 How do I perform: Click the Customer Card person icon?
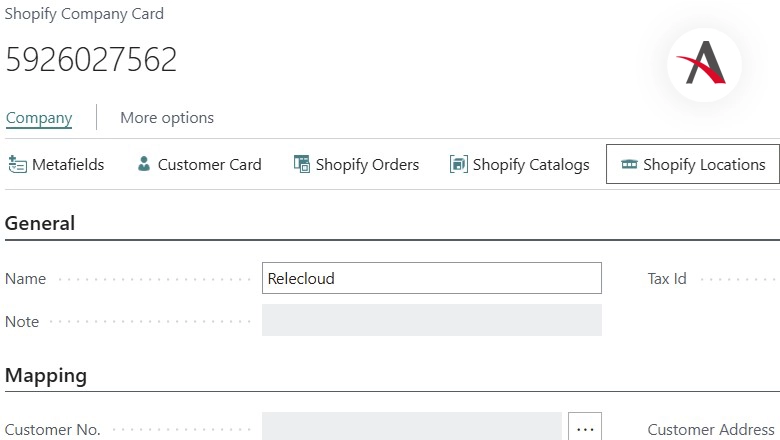(144, 164)
